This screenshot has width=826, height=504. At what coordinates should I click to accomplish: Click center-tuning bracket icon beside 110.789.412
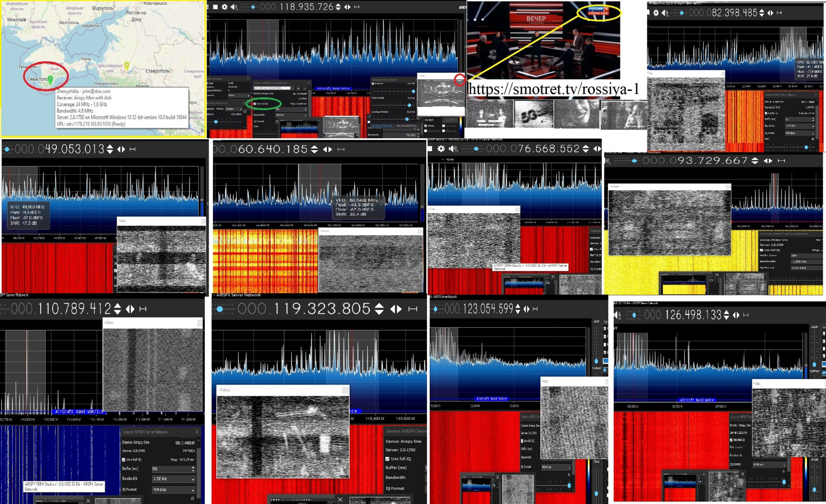pos(143,309)
